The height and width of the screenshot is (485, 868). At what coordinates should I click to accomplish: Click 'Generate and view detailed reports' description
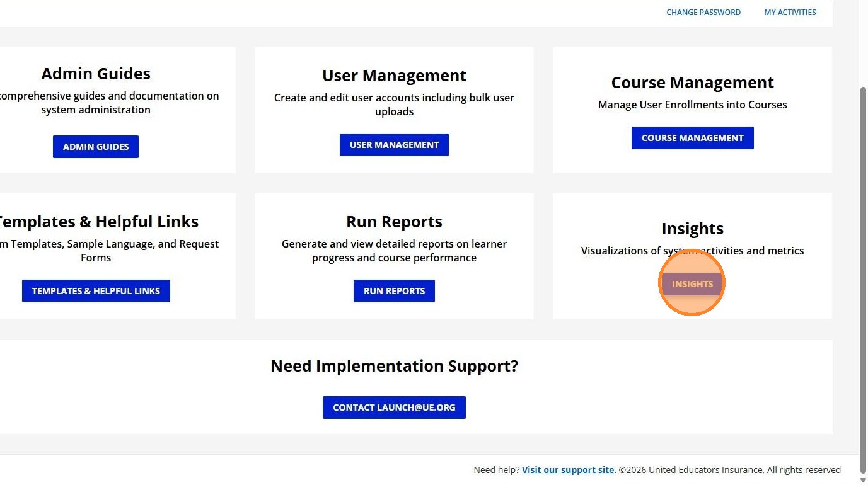click(x=394, y=251)
